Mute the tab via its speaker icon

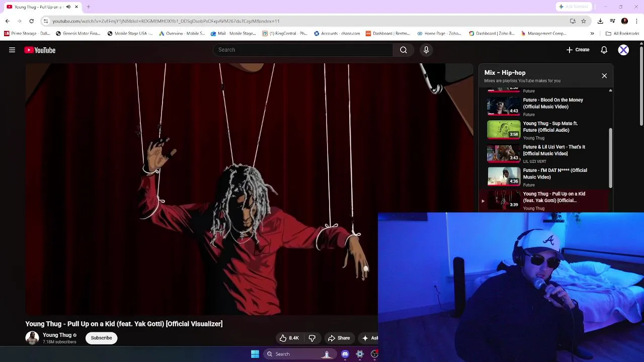pos(68,7)
